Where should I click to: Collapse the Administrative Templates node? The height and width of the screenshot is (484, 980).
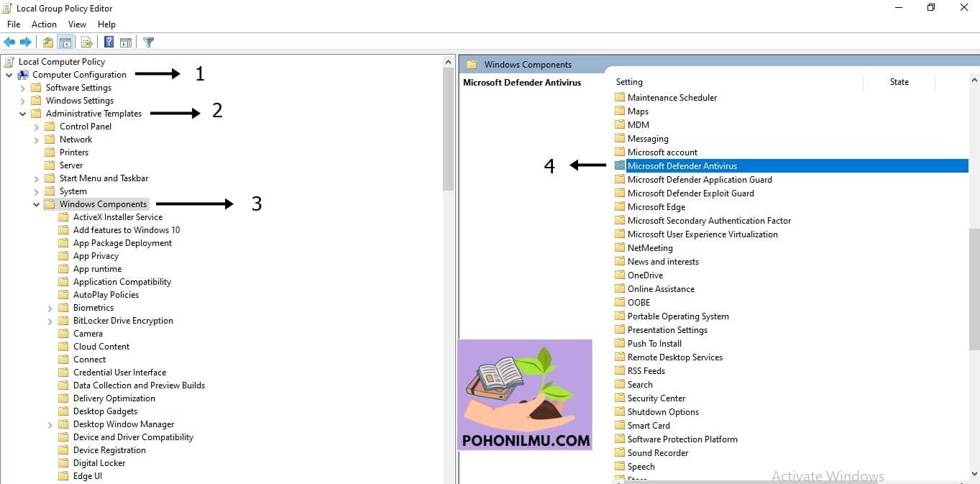[23, 114]
